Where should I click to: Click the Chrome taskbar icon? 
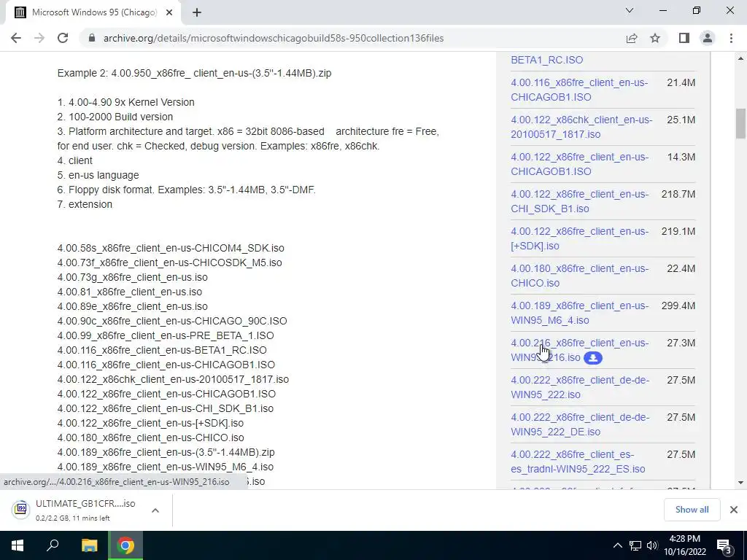[x=125, y=545]
